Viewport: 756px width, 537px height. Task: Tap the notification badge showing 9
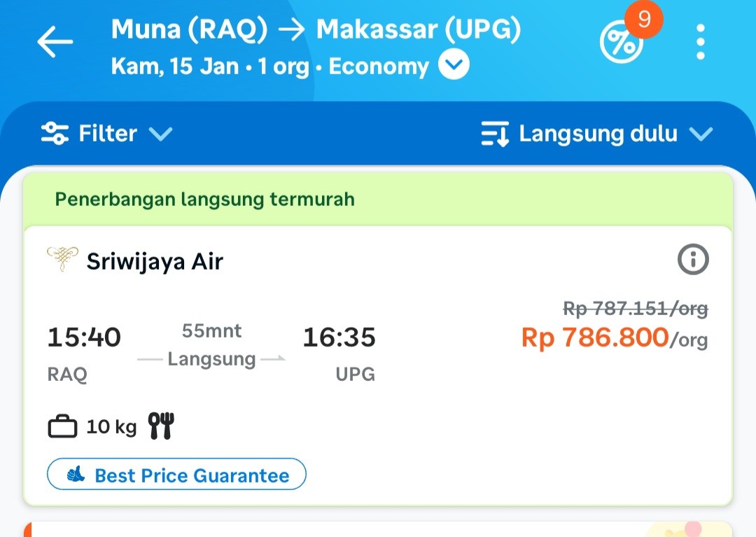[644, 19]
